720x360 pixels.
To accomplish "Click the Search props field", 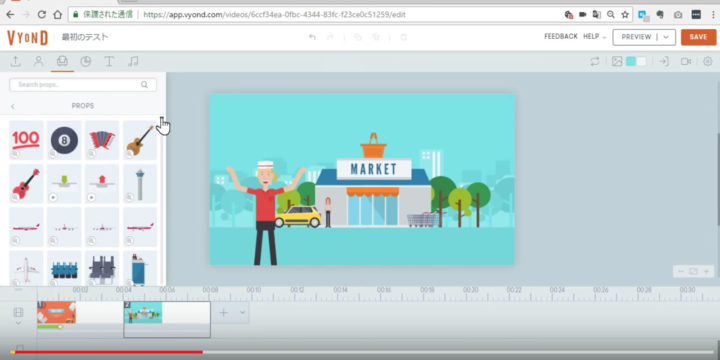I will click(83, 84).
